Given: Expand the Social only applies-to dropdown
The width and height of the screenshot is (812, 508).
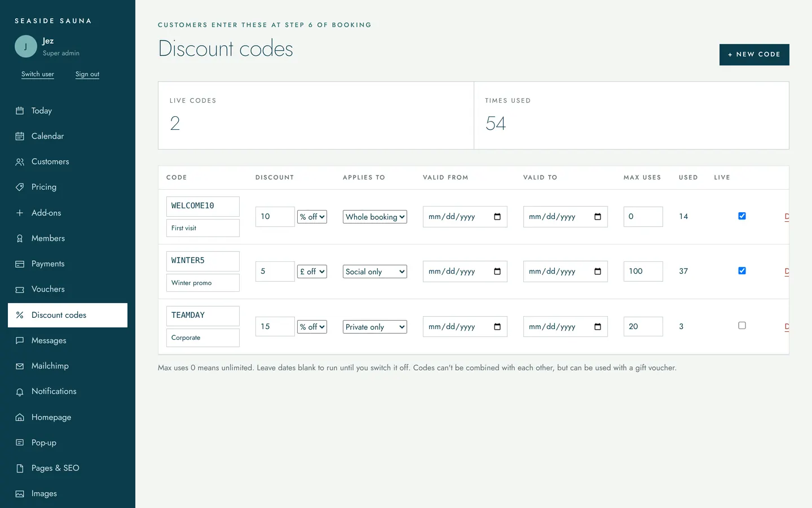Looking at the screenshot, I should [375, 271].
